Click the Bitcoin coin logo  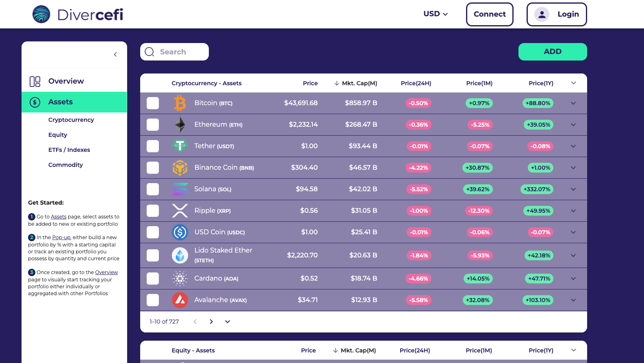[180, 103]
